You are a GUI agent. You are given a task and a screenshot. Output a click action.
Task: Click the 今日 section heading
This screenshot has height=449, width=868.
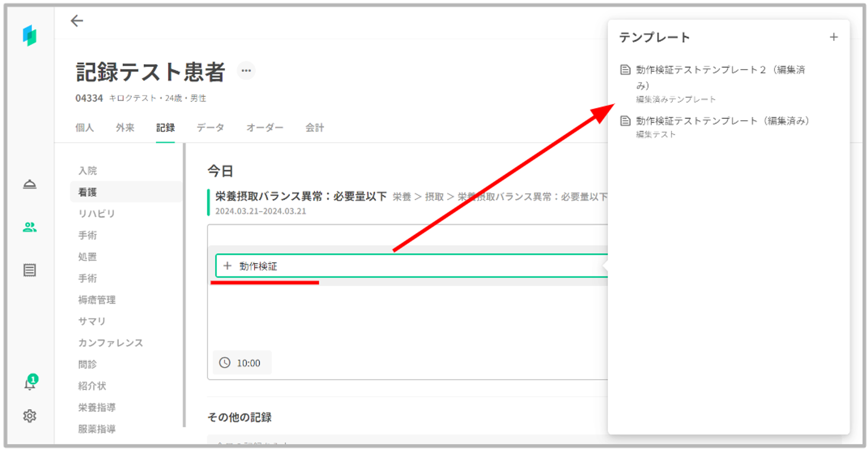coord(220,171)
